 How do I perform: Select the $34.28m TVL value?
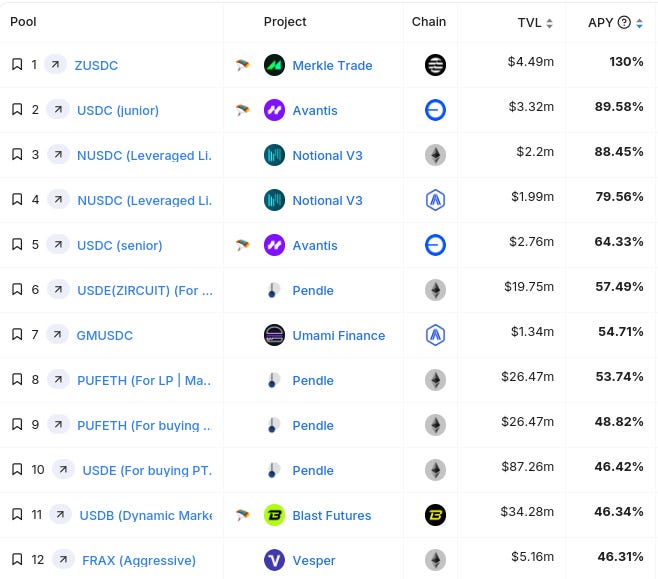tap(527, 511)
